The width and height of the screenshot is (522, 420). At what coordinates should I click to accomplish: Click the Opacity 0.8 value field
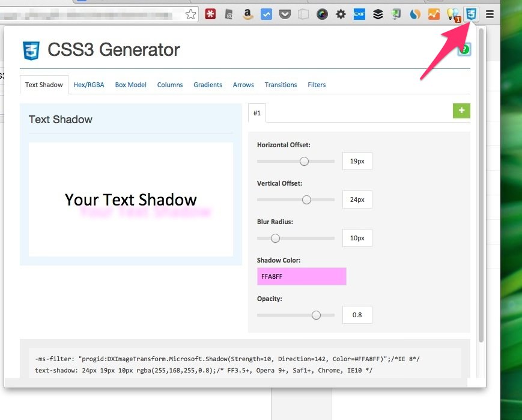click(357, 315)
